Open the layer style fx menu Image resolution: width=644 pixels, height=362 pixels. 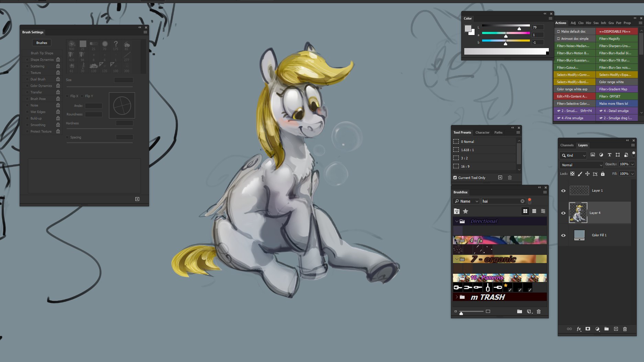pyautogui.click(x=579, y=329)
